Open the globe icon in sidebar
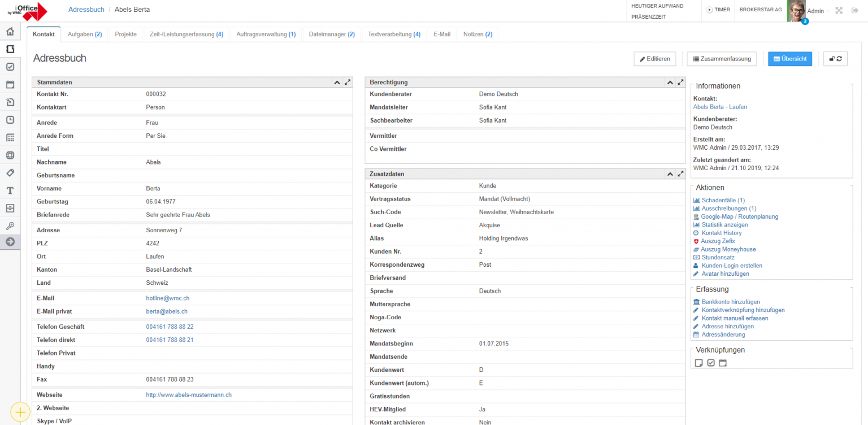The width and height of the screenshot is (868, 425). click(10, 155)
